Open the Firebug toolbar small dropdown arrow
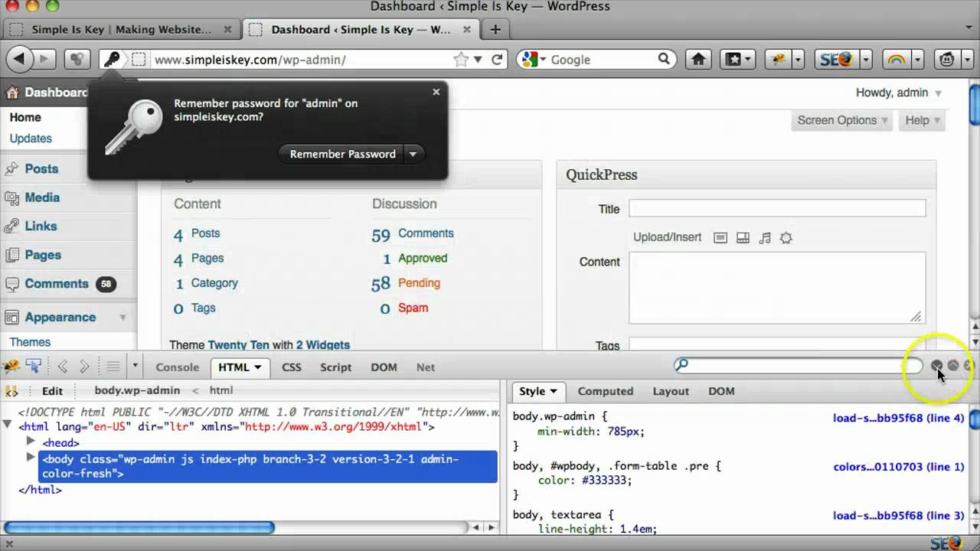 136,367
